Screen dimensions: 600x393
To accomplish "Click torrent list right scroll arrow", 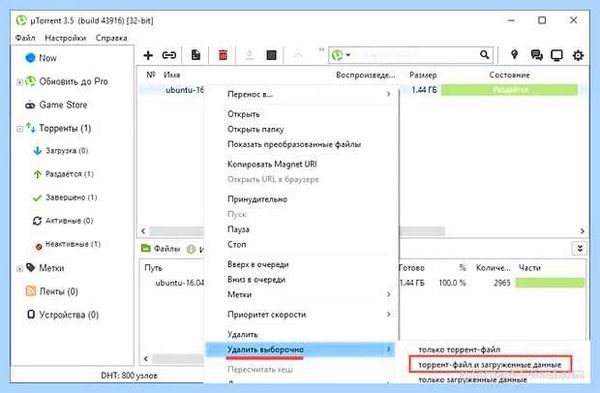I will coord(582,231).
